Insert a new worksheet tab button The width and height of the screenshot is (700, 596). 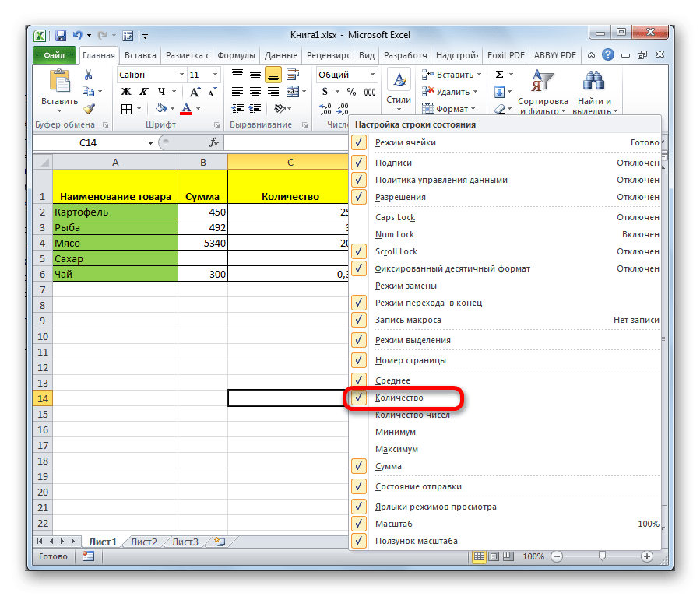(220, 542)
